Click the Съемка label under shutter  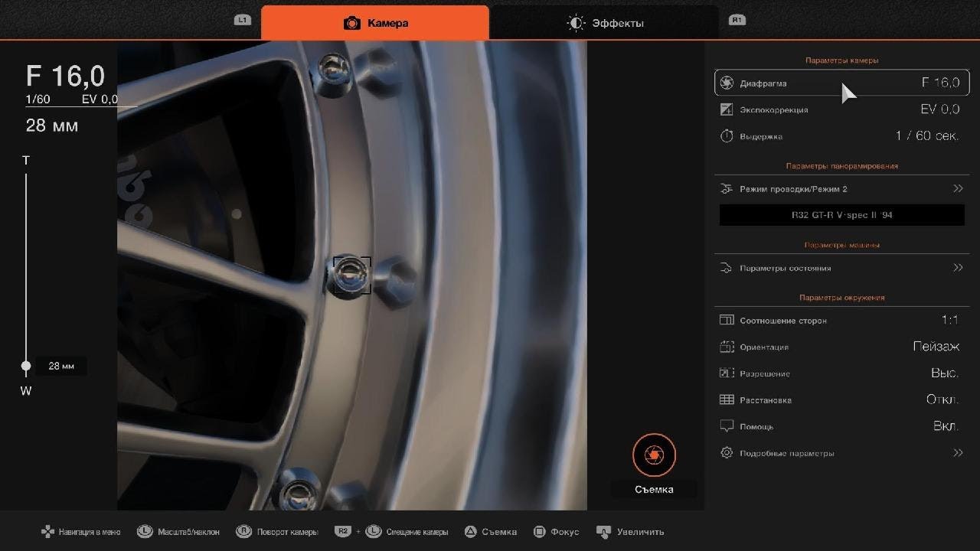pos(654,489)
